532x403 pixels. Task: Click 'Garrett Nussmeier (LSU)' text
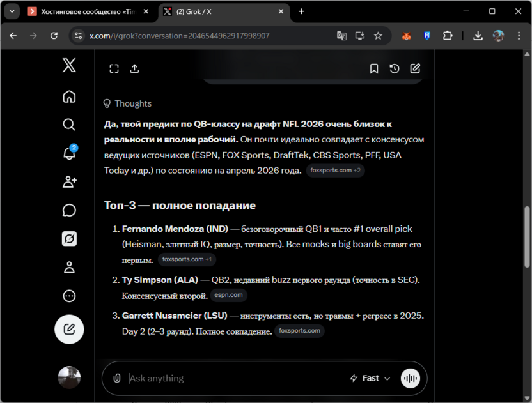175,316
